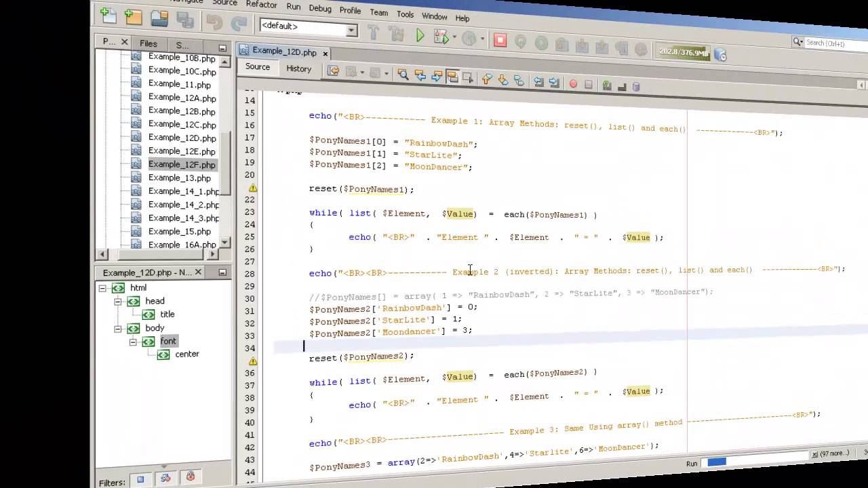Click the garbage collection icon beside memory meter

[720, 55]
